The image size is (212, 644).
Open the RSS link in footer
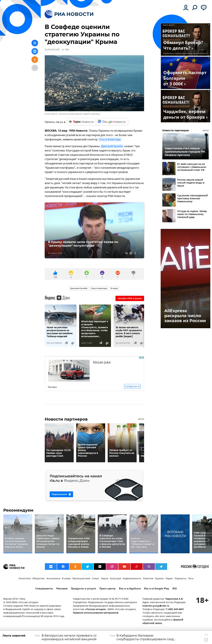(174, 588)
